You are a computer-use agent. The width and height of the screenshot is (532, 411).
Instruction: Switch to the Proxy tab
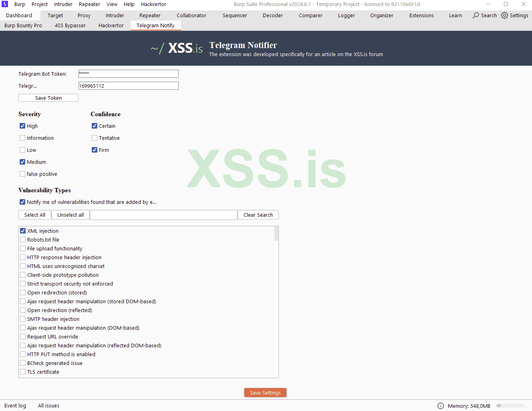click(84, 15)
